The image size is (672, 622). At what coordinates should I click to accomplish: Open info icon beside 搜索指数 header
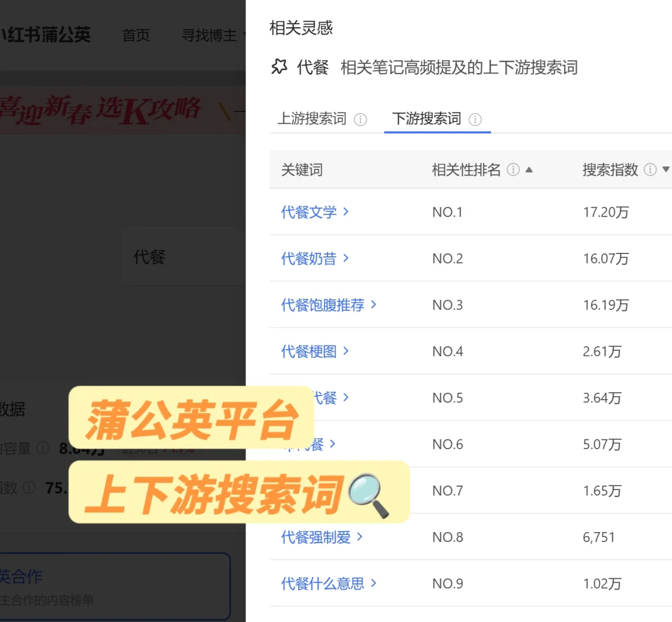pos(650,170)
